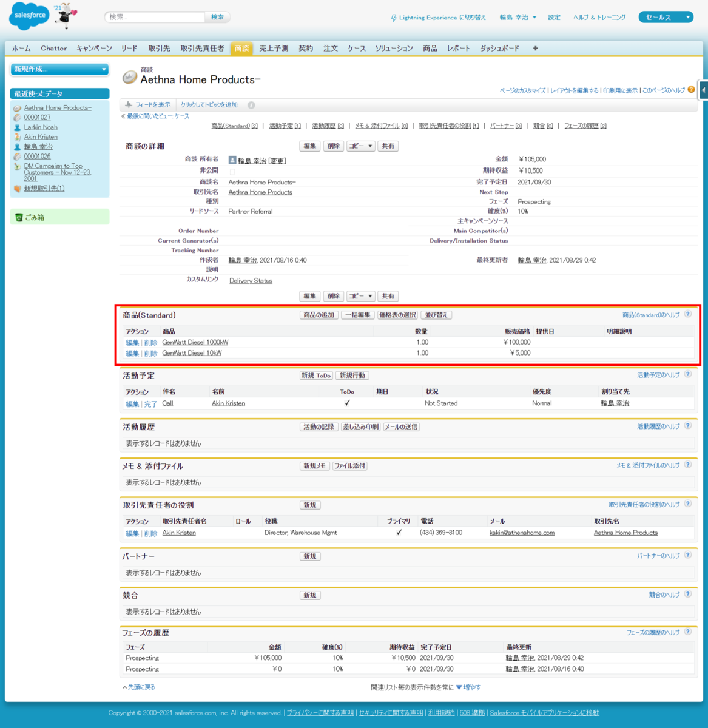The width and height of the screenshot is (708, 728).
Task: Open the Delivery Status custom link
Action: (x=251, y=281)
